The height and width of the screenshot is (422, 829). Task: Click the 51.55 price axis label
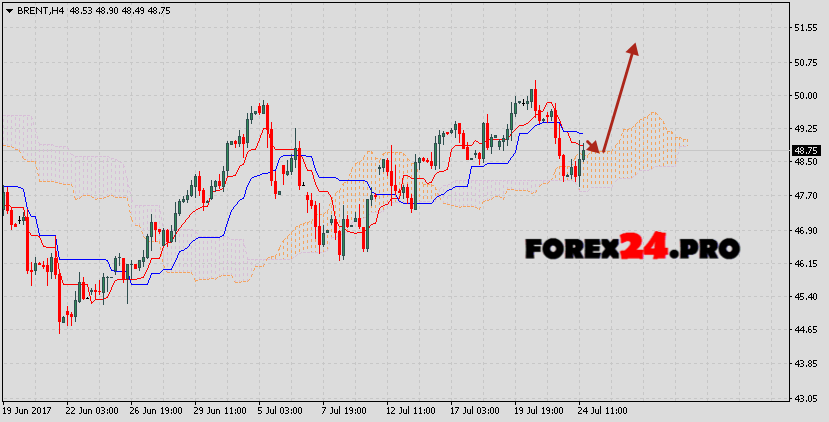[x=805, y=28]
